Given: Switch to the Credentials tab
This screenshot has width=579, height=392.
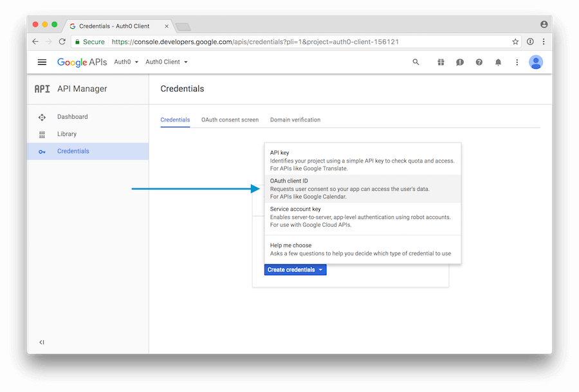Looking at the screenshot, I should [175, 120].
